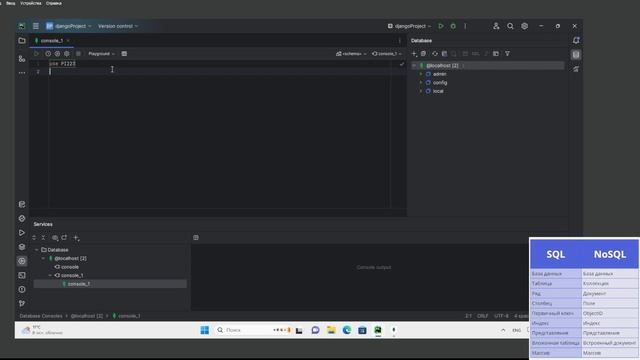Execute the console query with run icon
Screen dimensions: 640x360
point(36,53)
